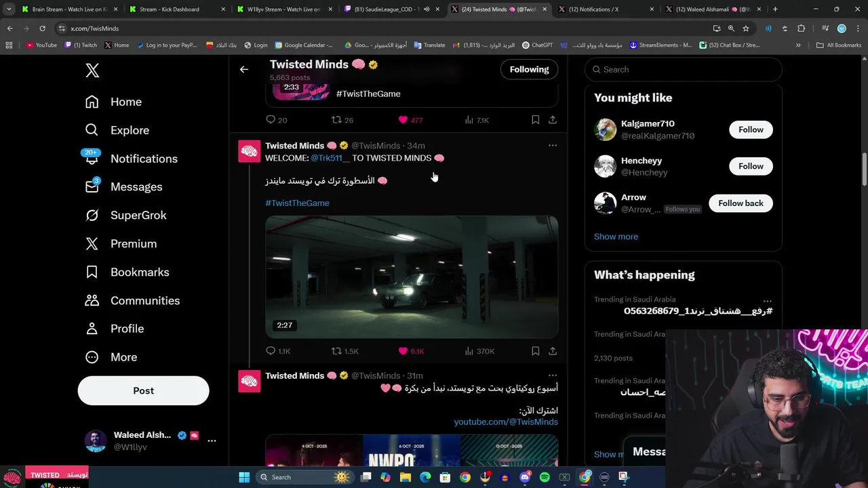Share the WELCOME post
868x488 pixels.
coord(553,351)
